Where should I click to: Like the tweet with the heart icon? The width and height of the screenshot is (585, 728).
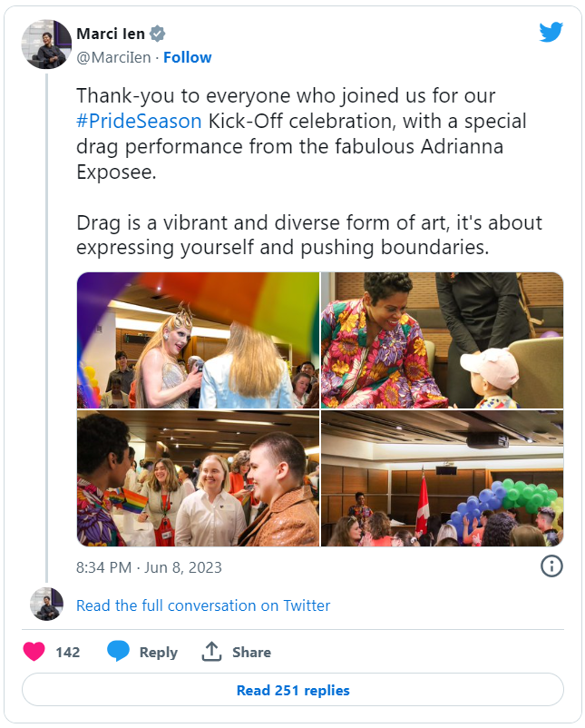tap(34, 652)
